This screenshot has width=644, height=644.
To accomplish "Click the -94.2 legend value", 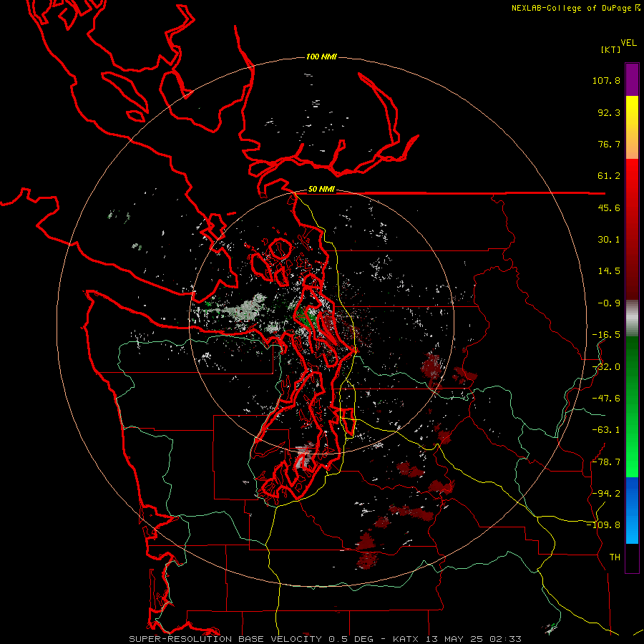I will point(606,494).
